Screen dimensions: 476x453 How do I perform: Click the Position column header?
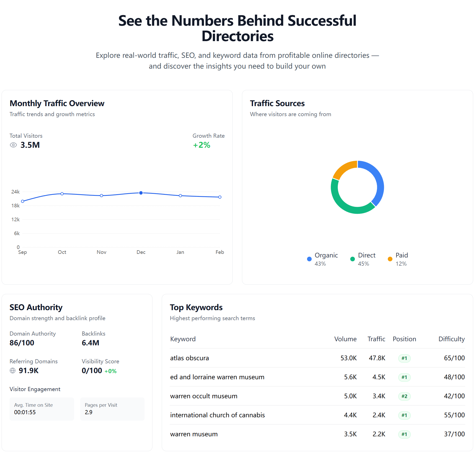[x=404, y=339]
